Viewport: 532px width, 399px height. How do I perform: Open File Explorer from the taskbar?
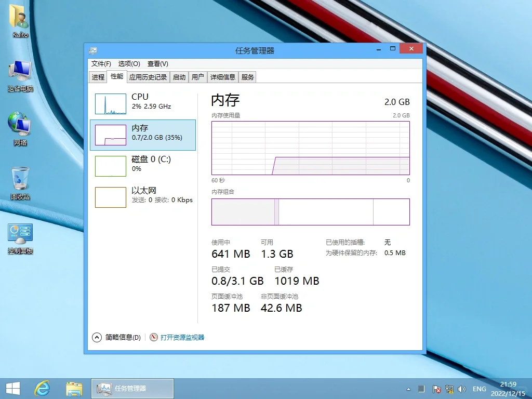[74, 388]
